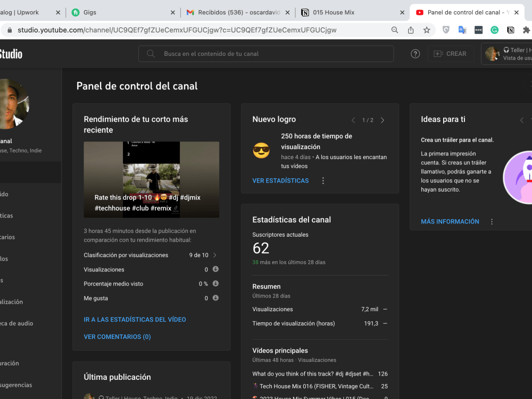Click MÁS INFORMACIÓN link

(x=450, y=221)
